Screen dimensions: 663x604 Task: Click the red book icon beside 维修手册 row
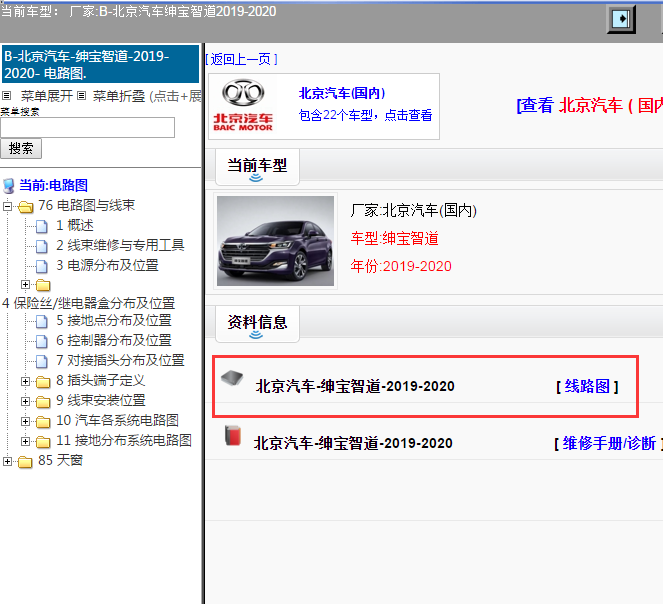[x=233, y=436]
